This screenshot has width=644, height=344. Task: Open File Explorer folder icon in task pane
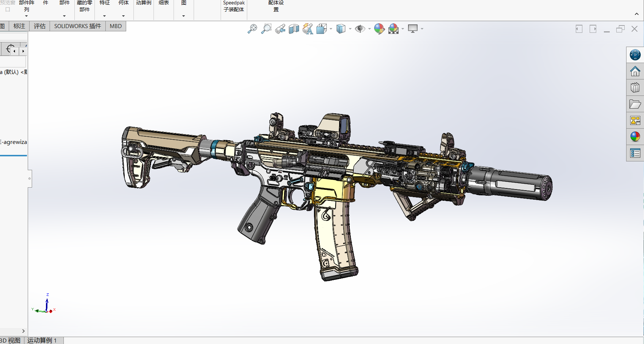[x=635, y=104]
